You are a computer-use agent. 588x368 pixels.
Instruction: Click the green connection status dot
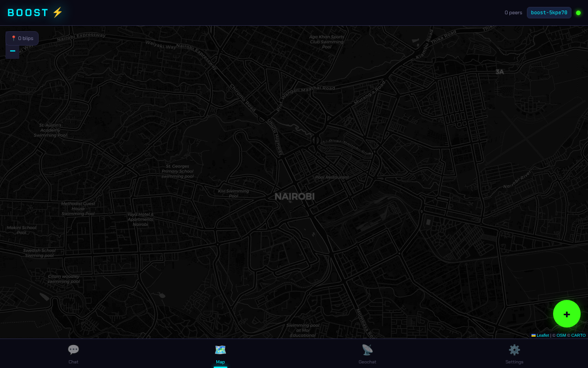(x=578, y=13)
